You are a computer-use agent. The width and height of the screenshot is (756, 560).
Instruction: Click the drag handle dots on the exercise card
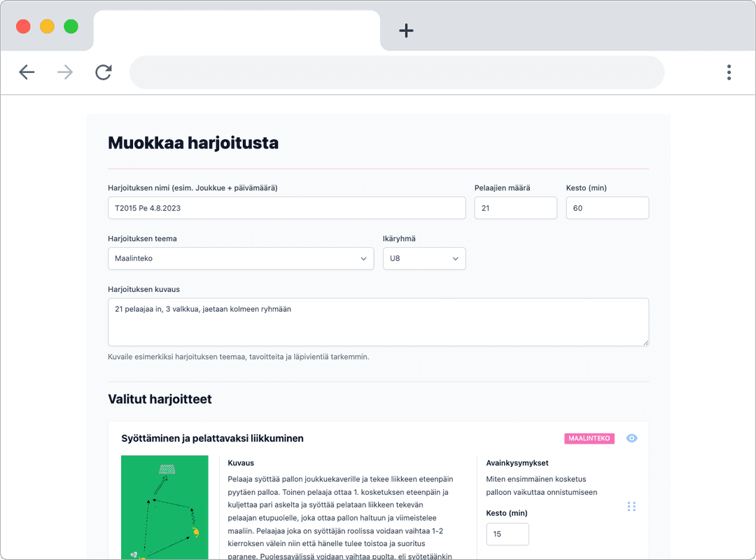(x=631, y=506)
